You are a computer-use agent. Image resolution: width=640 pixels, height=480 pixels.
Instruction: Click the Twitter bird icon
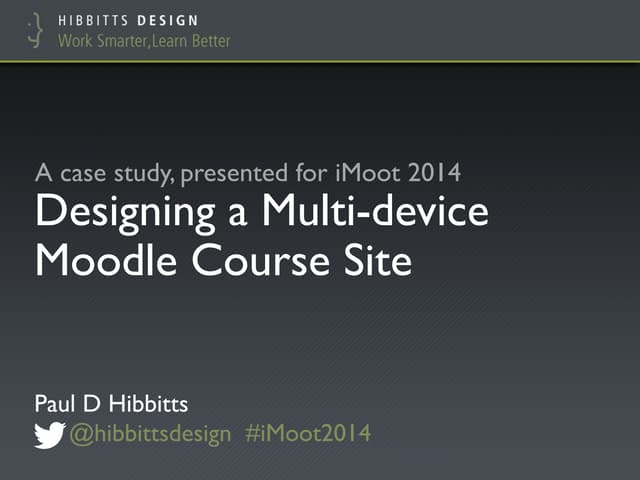(x=49, y=435)
